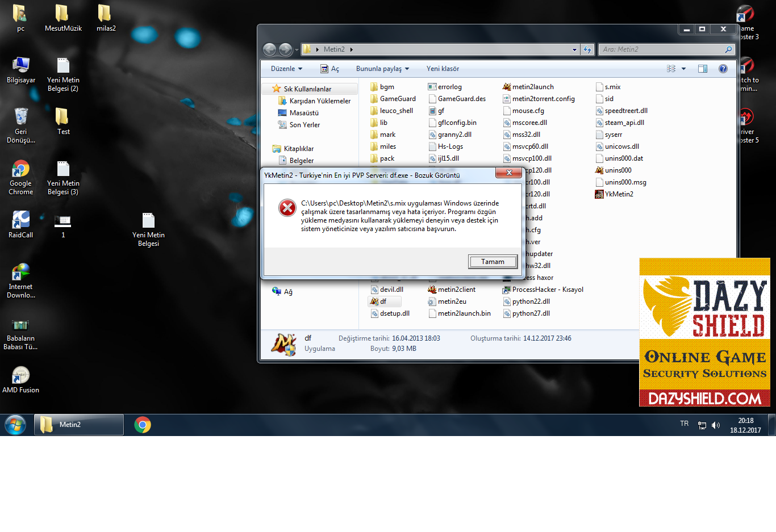Select the YkMetin2 application file

point(614,194)
